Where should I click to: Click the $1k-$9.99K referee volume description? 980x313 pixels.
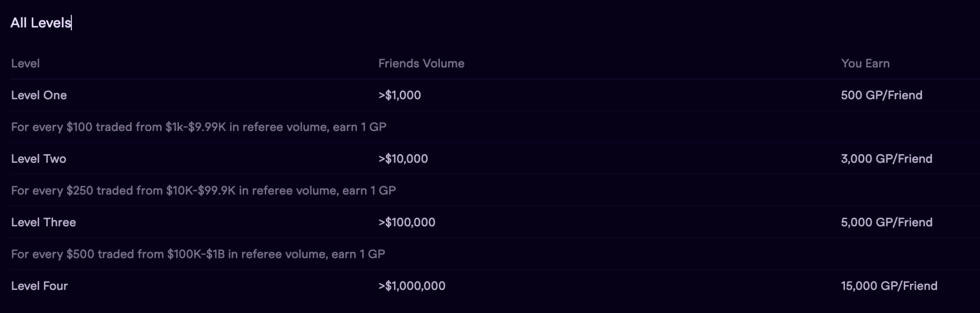pos(199,127)
